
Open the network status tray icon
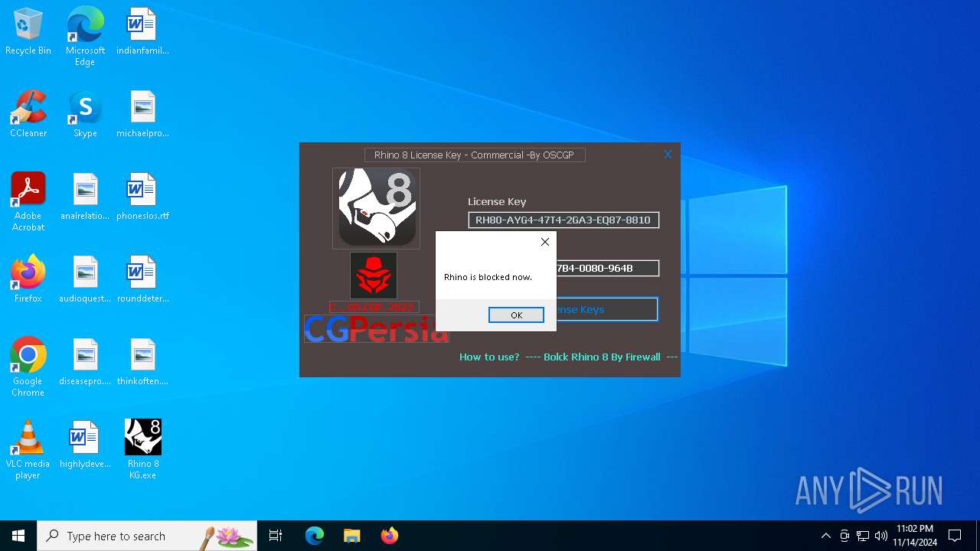tap(863, 536)
